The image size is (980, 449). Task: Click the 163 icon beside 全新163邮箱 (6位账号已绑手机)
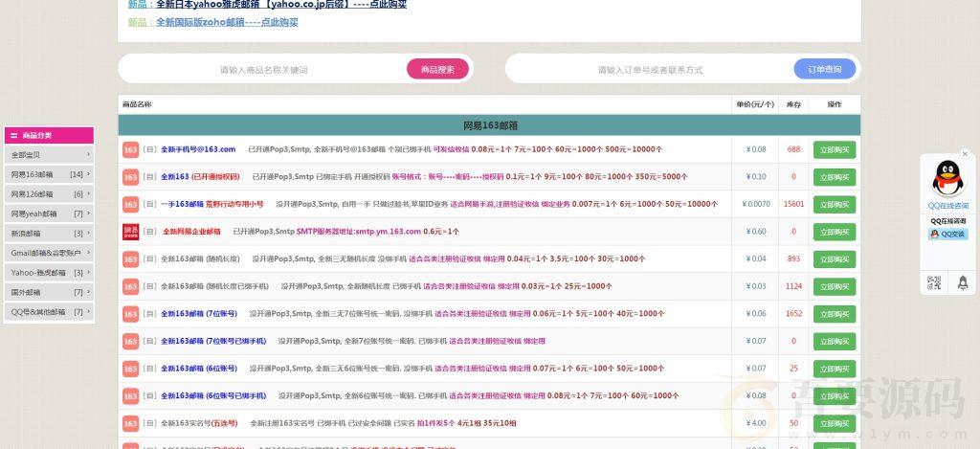(130, 395)
